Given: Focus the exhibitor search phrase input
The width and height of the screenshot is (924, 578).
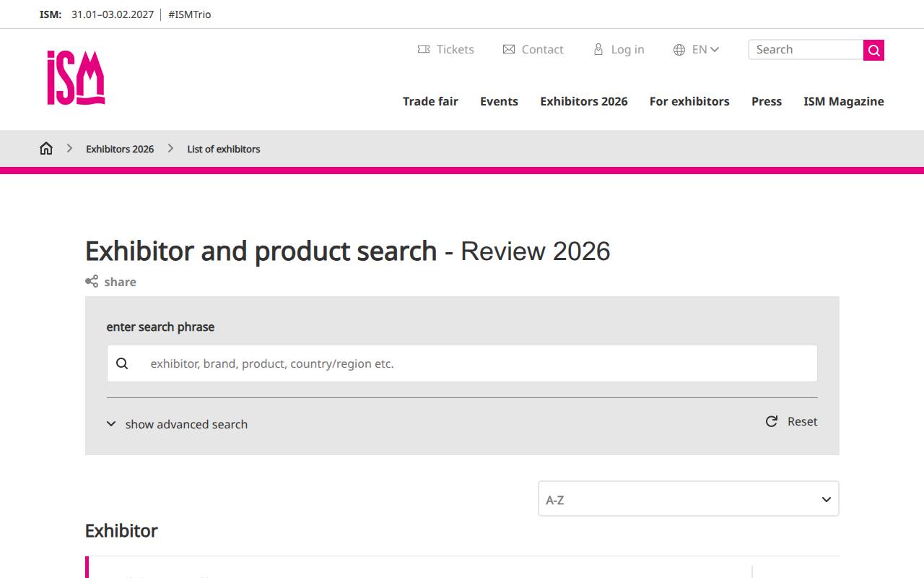Looking at the screenshot, I should point(462,363).
